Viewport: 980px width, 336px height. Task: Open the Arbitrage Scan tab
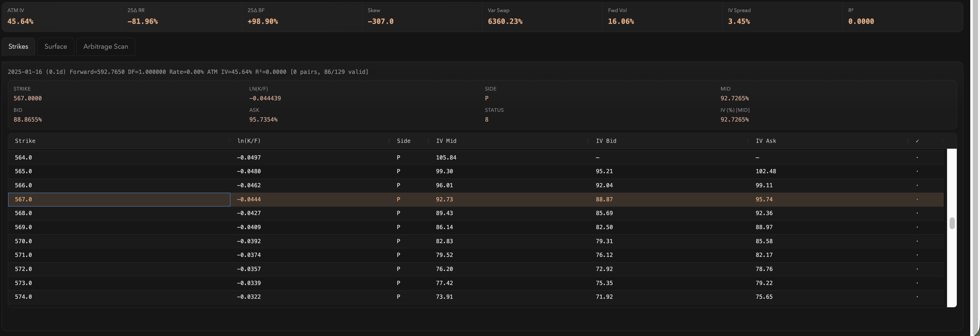(x=106, y=46)
